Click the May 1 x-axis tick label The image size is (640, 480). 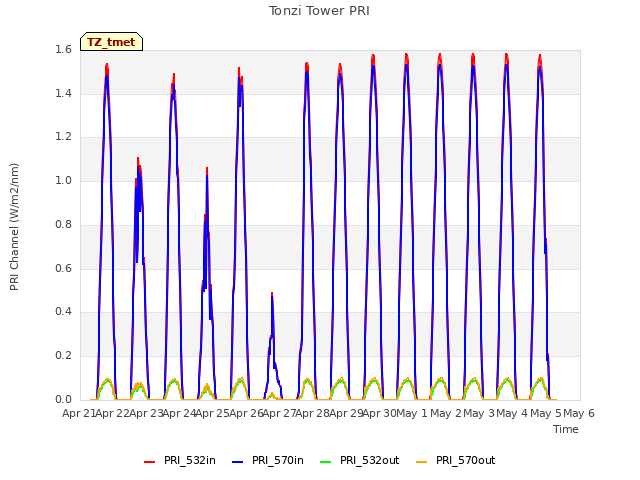(412, 413)
